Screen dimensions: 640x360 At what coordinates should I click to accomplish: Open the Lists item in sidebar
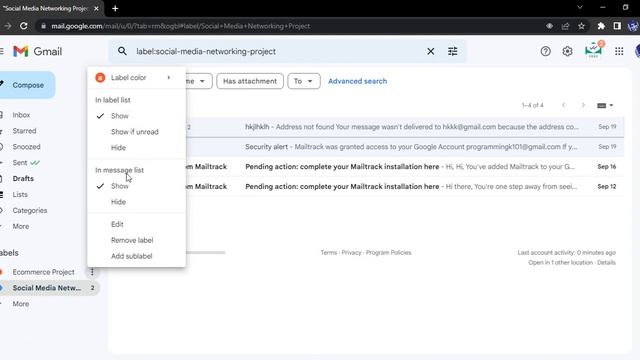(x=20, y=195)
